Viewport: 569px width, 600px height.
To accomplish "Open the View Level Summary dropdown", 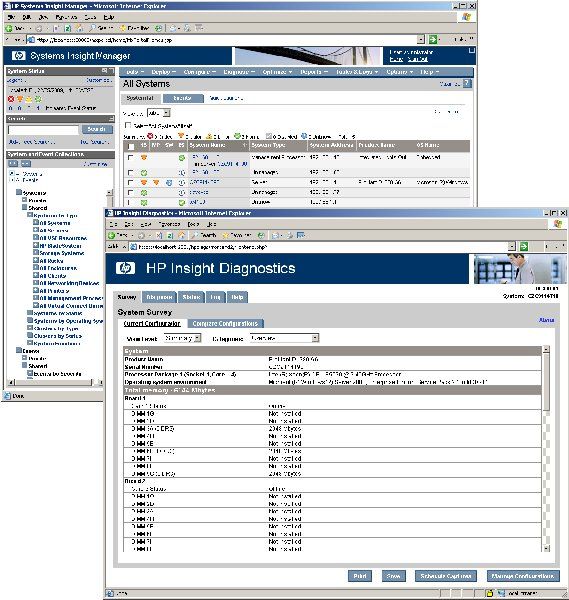I will (183, 338).
